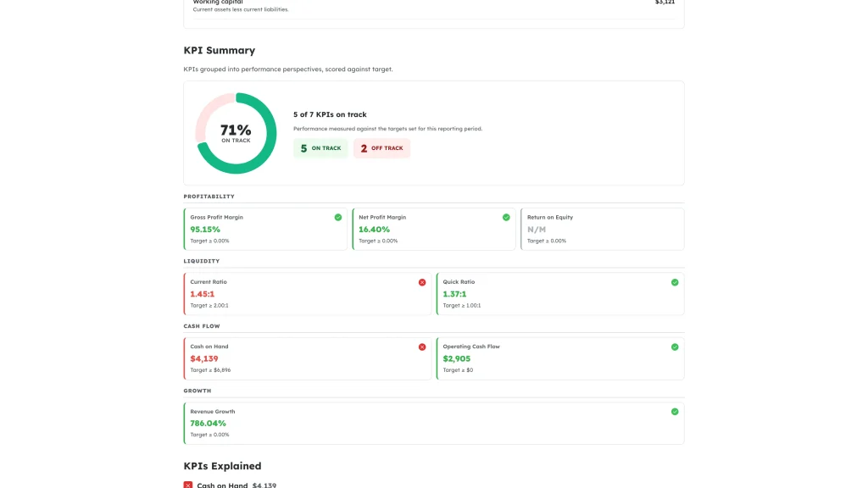Click the 1.37:1 quick ratio value
The height and width of the screenshot is (488, 868).
click(x=454, y=294)
